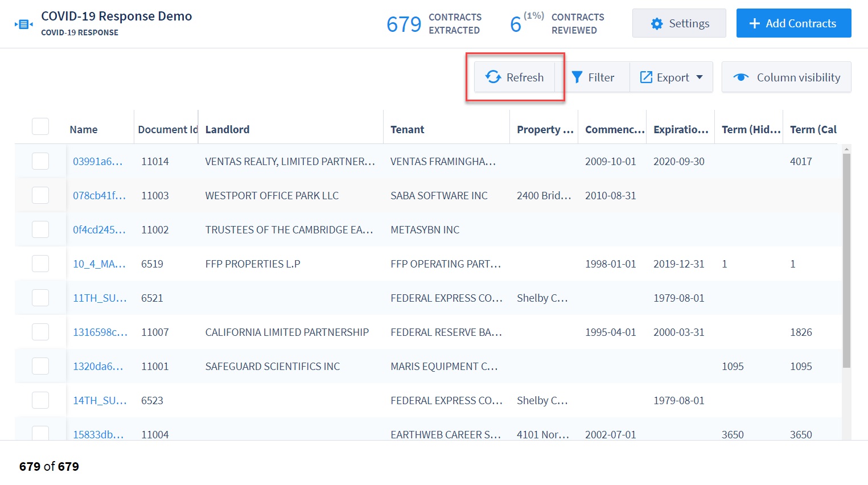Click the 6 Contracts Reviewed counter
868x485 pixels.
coord(558,23)
